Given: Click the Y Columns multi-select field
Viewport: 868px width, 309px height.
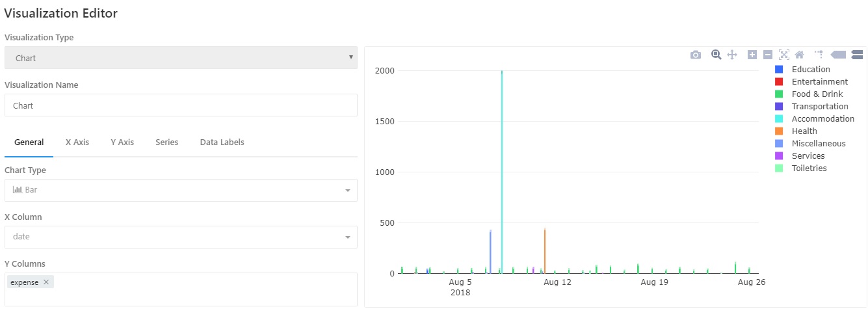Looking at the screenshot, I should click(x=181, y=289).
